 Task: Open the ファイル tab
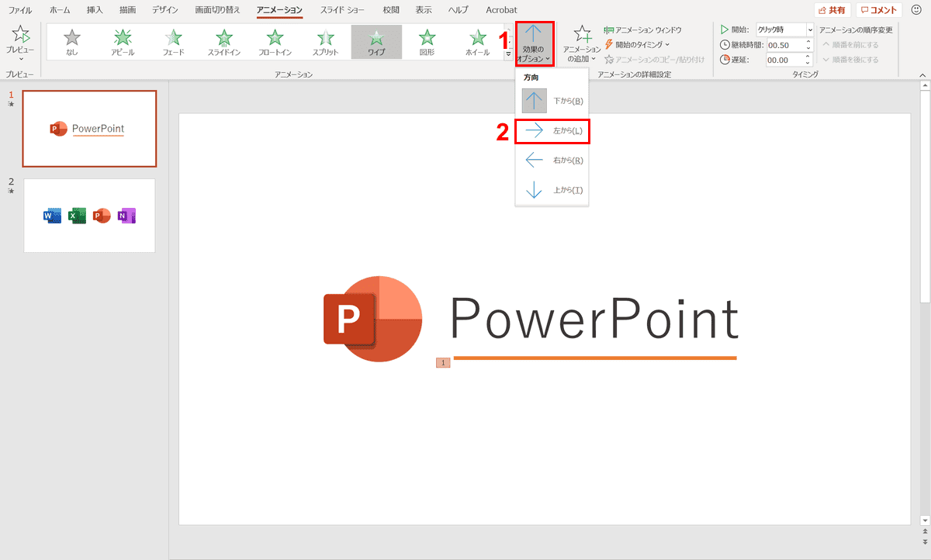tap(20, 10)
